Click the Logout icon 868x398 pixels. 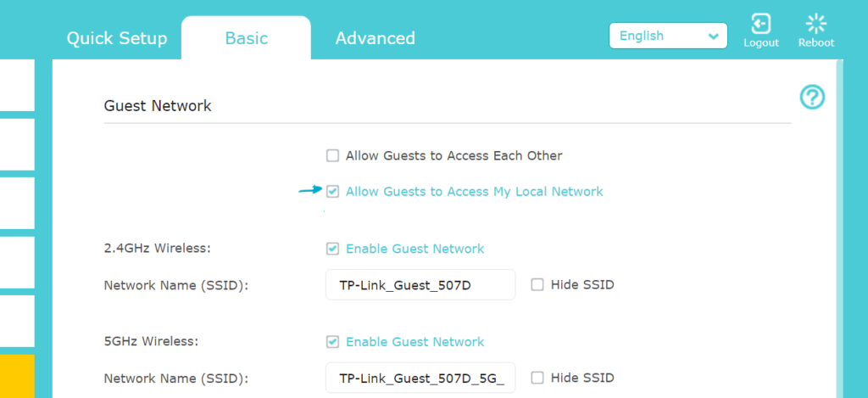point(760,24)
